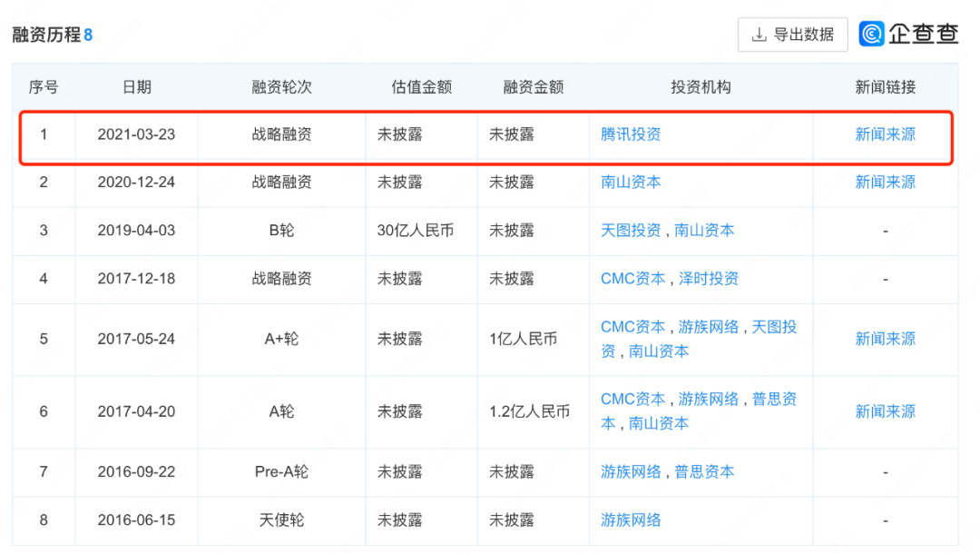Click the B轮 round cell
The image size is (980, 554).
pos(282,230)
